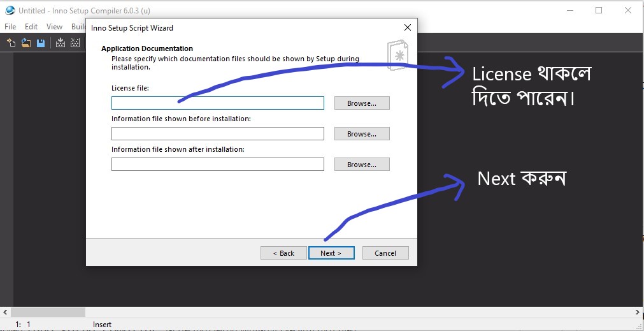Click the wizard document image in dialog header
Viewport: 644px width, 331px height.
(x=397, y=57)
